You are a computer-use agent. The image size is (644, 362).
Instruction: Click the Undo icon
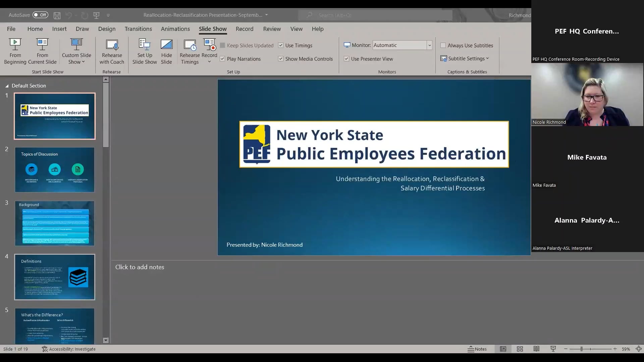coord(68,15)
